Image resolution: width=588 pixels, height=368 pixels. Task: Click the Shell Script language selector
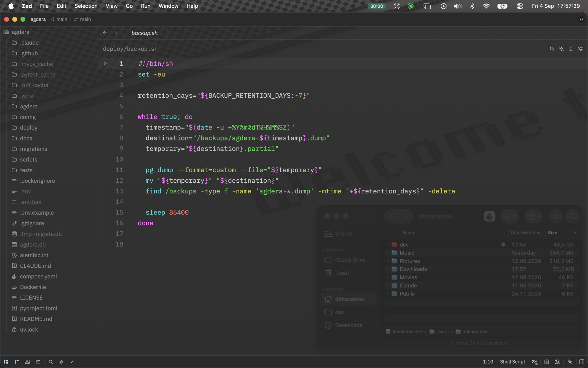[512, 362]
